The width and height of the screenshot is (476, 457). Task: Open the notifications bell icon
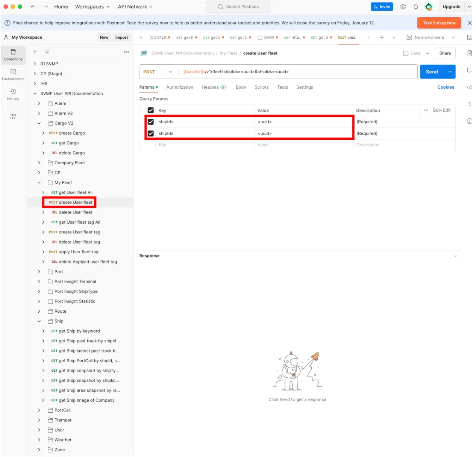tap(416, 7)
